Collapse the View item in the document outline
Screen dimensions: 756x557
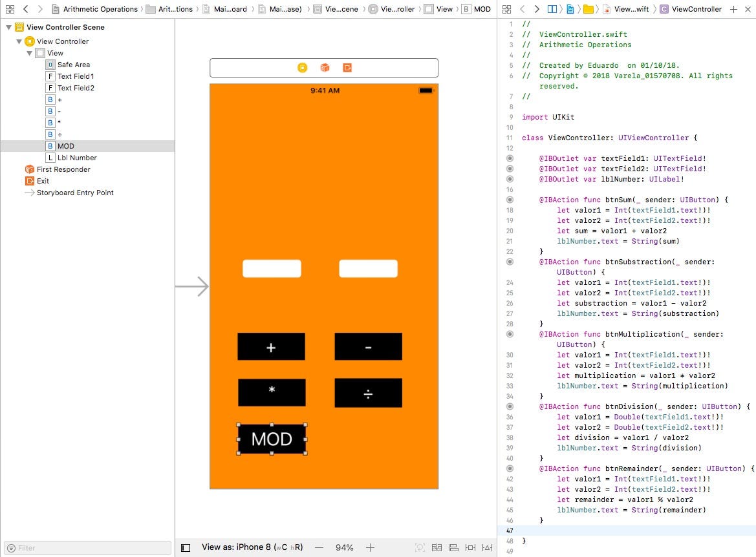pos(28,52)
